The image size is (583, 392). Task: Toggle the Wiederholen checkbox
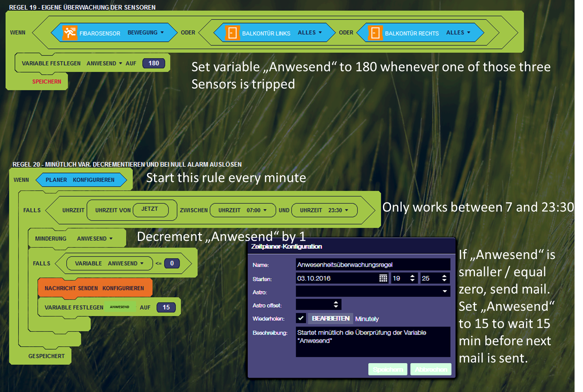coord(301,318)
